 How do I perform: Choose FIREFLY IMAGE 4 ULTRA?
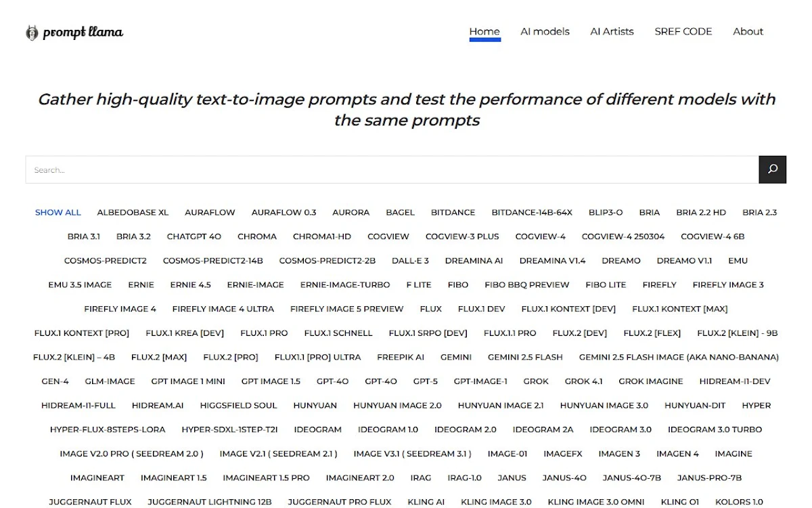(x=223, y=309)
